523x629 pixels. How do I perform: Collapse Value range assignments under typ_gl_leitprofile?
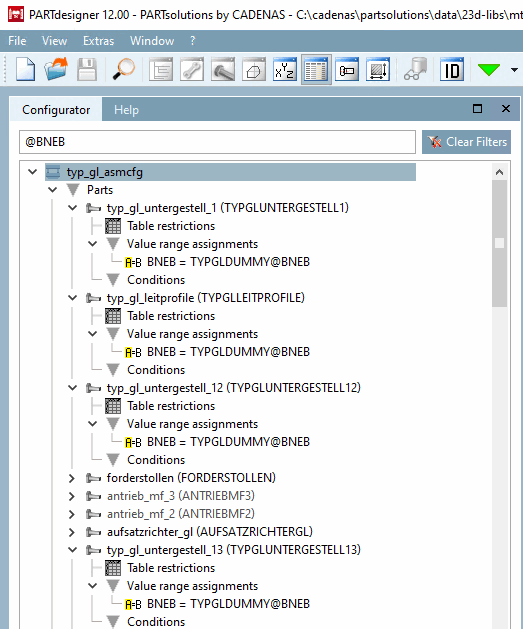(93, 334)
